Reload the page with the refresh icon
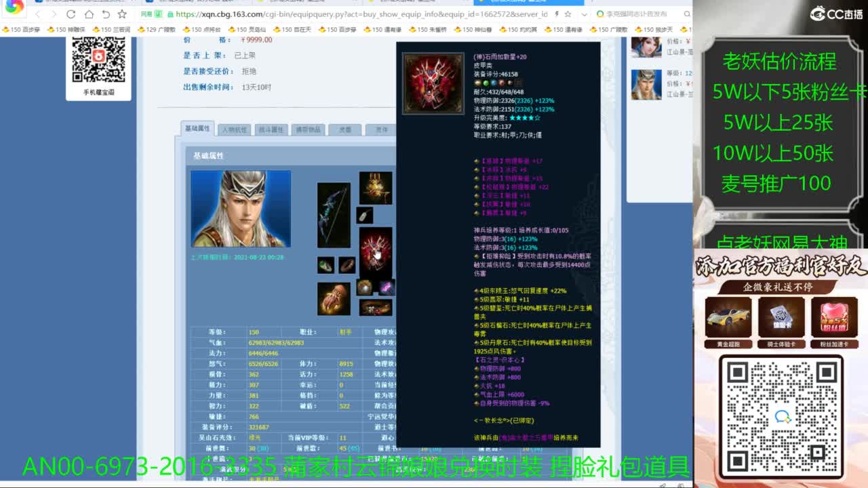868x488 pixels. 71,14
